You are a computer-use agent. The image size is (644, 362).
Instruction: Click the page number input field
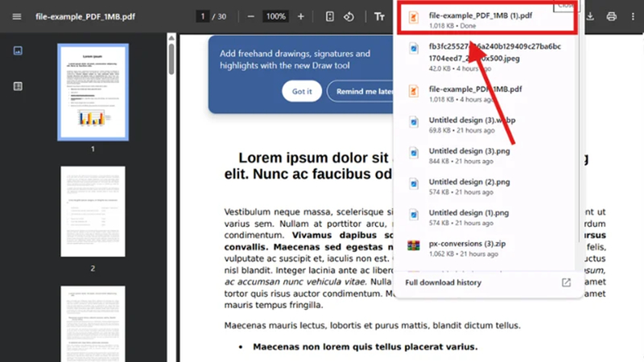(x=203, y=16)
